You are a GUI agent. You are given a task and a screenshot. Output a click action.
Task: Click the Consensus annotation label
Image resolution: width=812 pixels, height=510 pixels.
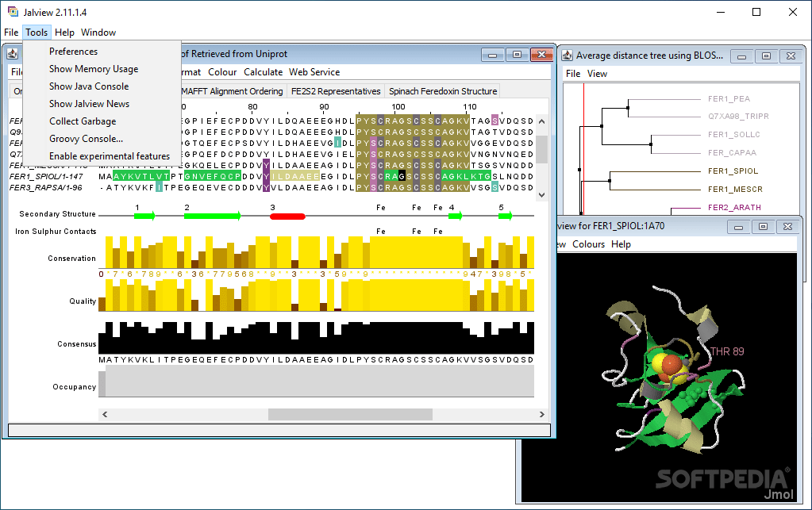(77, 344)
